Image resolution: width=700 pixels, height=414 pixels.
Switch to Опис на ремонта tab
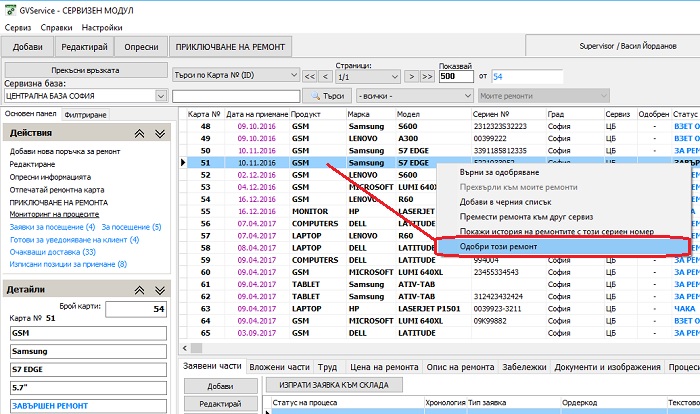pyautogui.click(x=460, y=367)
